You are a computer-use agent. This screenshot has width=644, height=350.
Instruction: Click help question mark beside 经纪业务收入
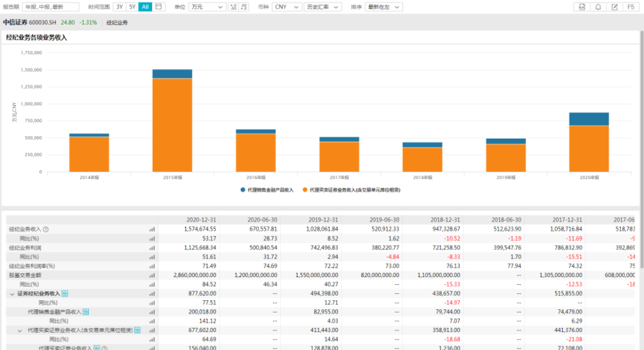coord(46,229)
